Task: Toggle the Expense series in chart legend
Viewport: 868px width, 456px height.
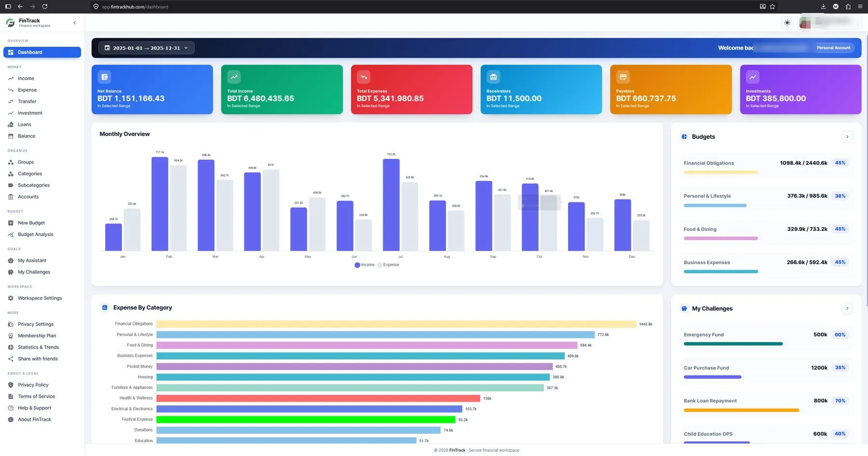Action: tap(388, 265)
